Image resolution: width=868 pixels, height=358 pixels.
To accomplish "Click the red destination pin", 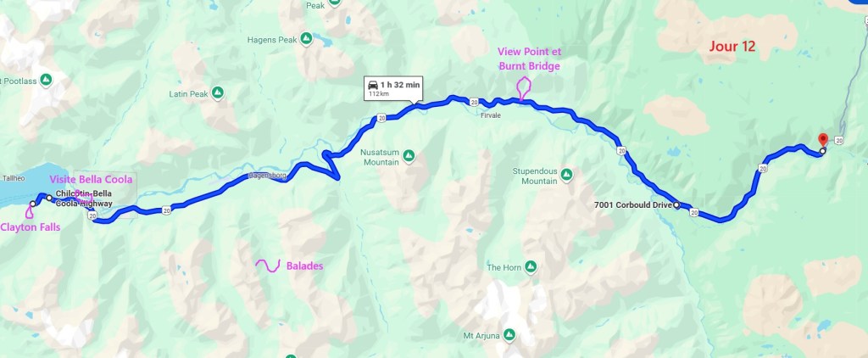I will click(x=823, y=140).
